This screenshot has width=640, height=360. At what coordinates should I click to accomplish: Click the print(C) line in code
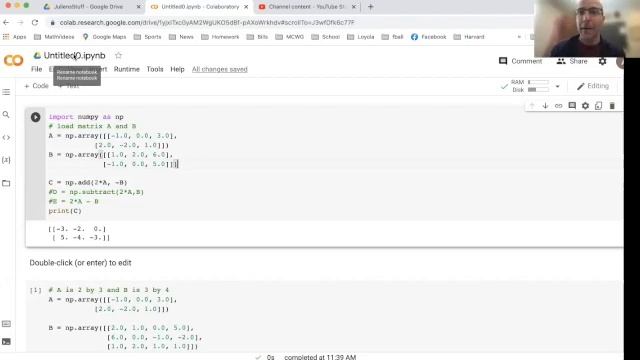coord(65,211)
